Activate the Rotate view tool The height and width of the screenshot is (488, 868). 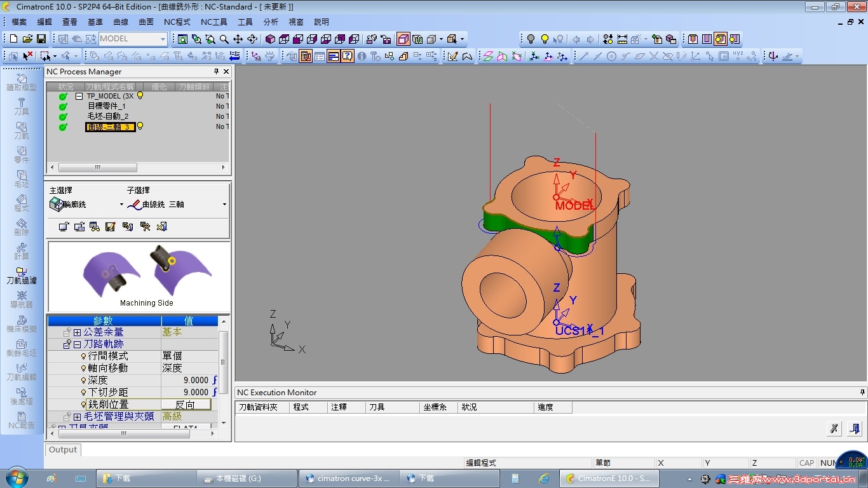pyautogui.click(x=252, y=39)
